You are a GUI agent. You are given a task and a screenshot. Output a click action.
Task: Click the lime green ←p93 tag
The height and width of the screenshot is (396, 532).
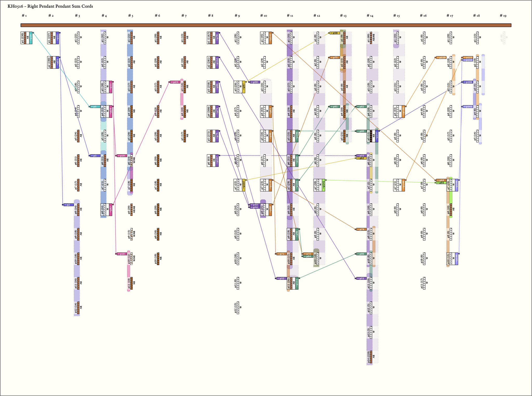coord(441,183)
